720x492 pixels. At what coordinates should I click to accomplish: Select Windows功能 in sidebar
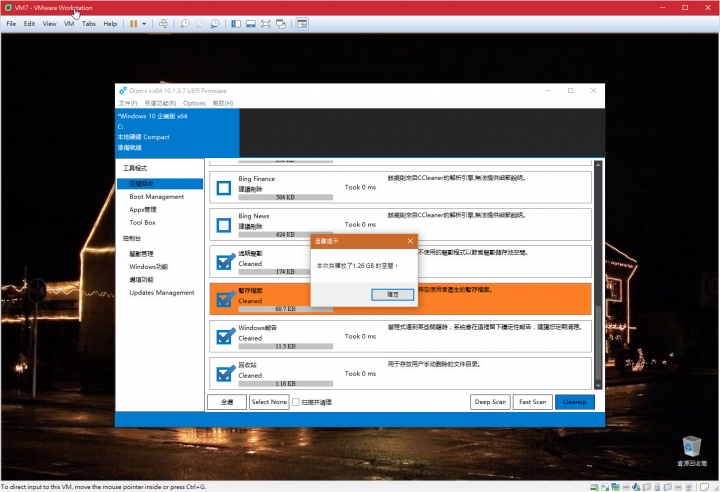(x=149, y=266)
